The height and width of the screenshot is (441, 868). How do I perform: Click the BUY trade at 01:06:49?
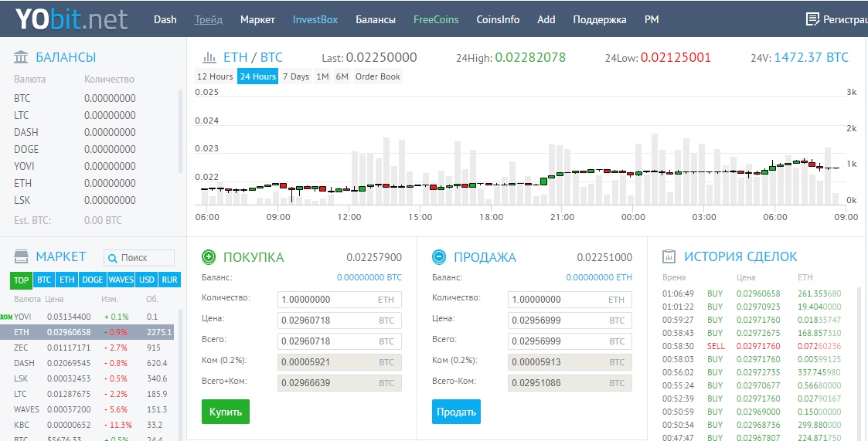[752, 293]
